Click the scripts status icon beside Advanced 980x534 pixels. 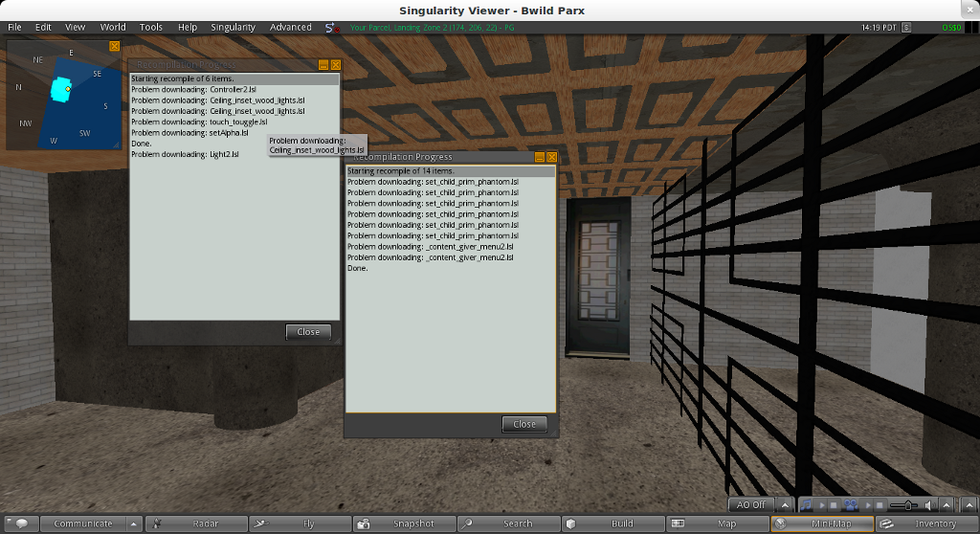[332, 28]
